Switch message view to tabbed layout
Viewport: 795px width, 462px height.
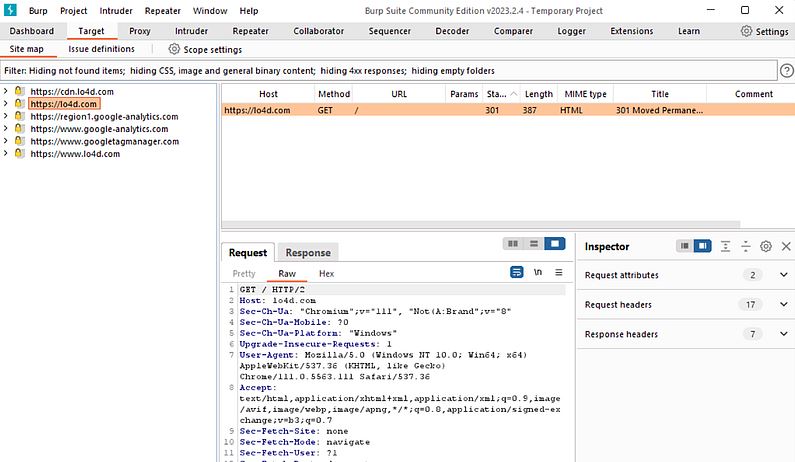(555, 244)
